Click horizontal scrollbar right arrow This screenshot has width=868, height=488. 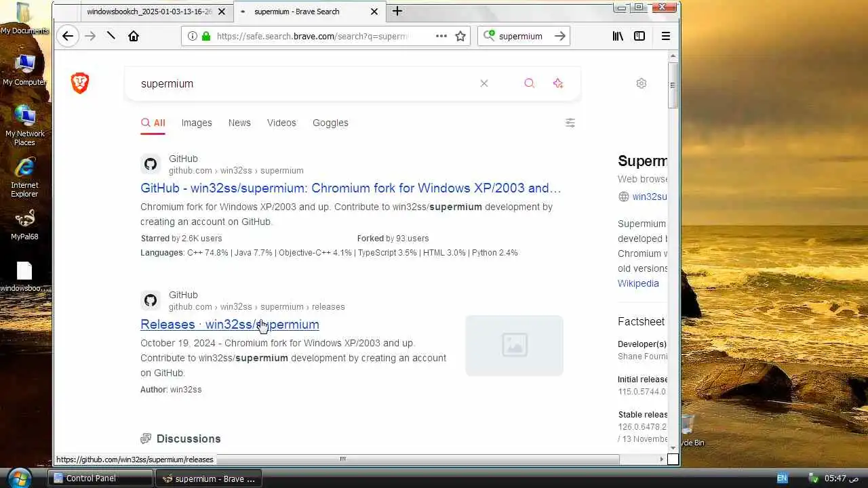click(661, 459)
